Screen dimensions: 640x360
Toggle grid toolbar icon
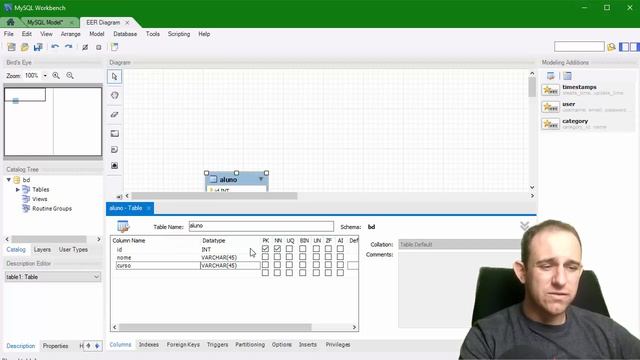click(85, 47)
